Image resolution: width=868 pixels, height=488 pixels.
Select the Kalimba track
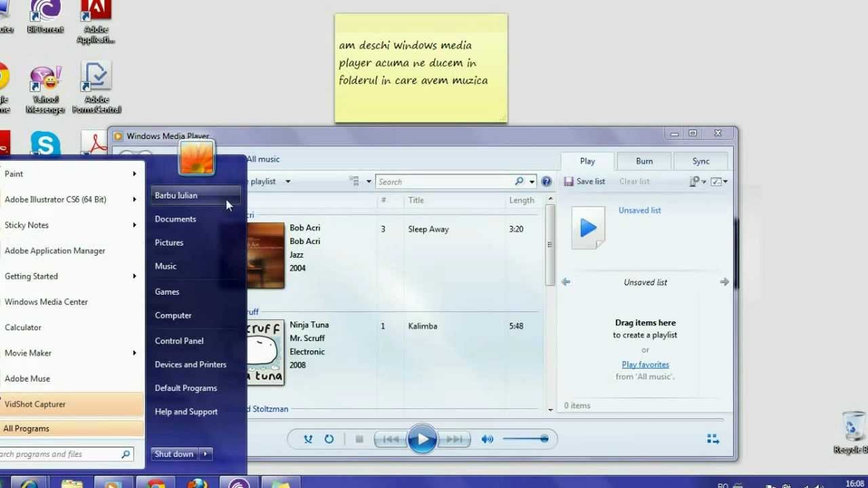[x=422, y=326]
